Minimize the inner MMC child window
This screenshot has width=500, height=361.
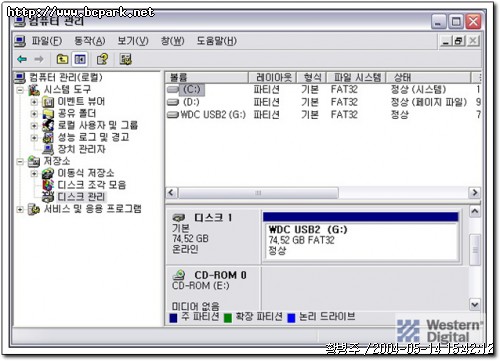click(446, 41)
